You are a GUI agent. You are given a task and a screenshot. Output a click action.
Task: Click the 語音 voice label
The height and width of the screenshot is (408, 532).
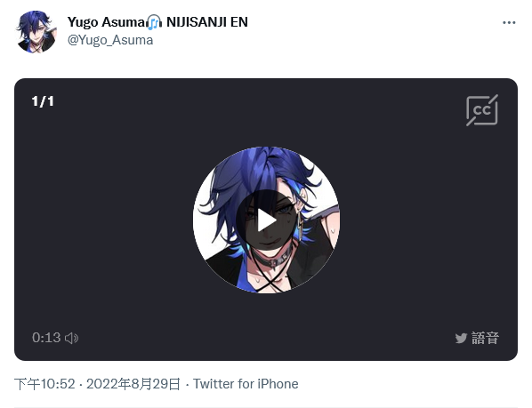485,338
